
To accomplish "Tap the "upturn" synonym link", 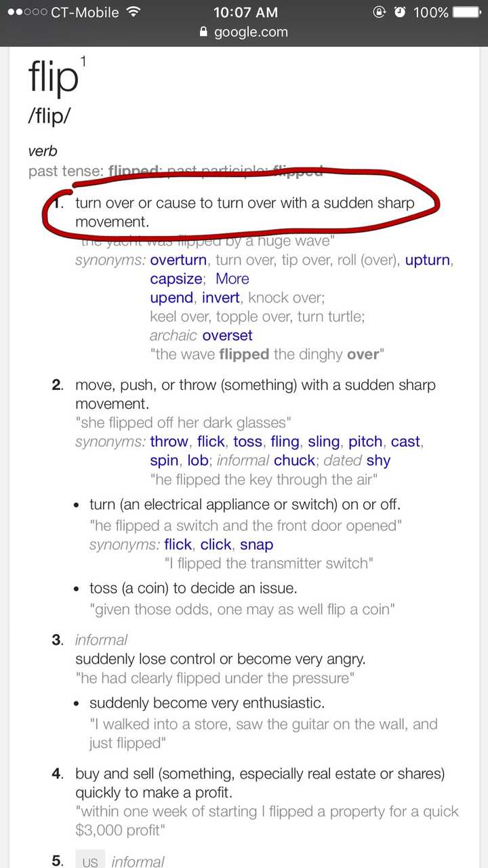I will click(x=428, y=260).
